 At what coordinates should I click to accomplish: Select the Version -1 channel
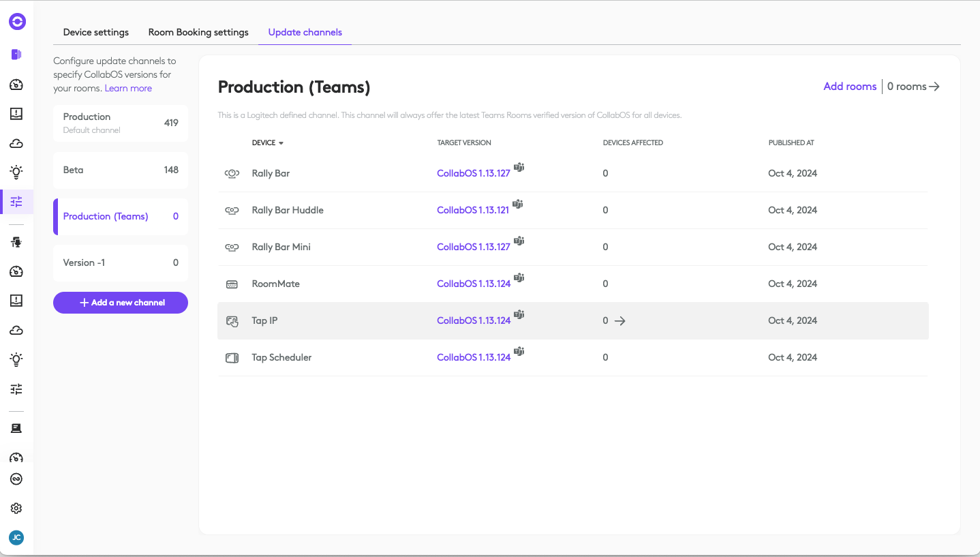[121, 262]
